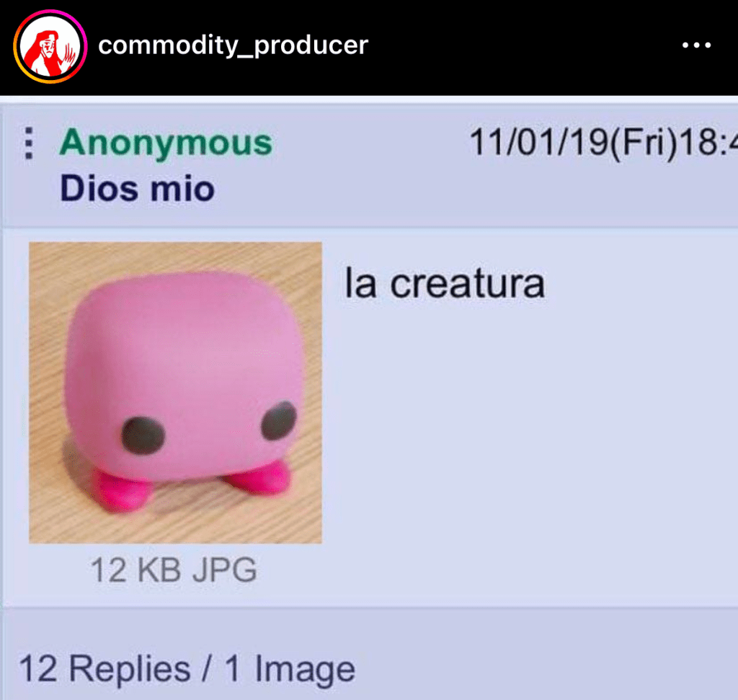This screenshot has width=738, height=700.
Task: Open the three-dot more options menu
Action: 696,45
